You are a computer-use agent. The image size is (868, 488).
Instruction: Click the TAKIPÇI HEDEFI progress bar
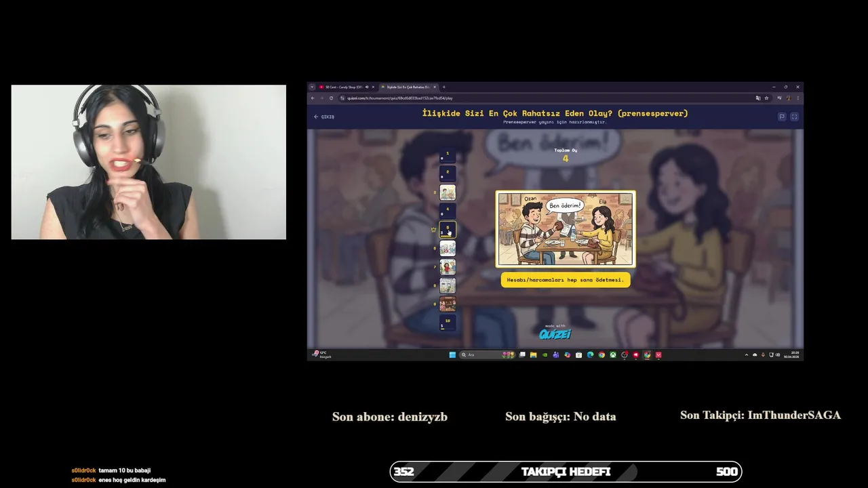566,472
